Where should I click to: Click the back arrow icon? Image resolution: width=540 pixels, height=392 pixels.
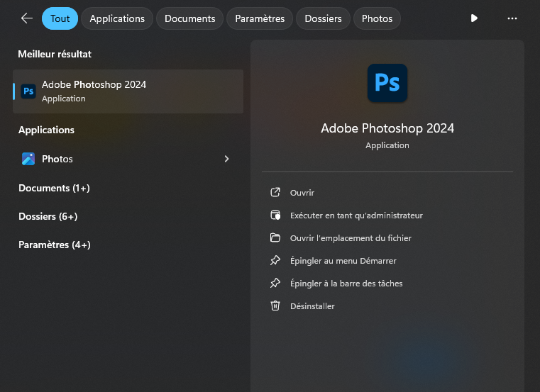[27, 18]
